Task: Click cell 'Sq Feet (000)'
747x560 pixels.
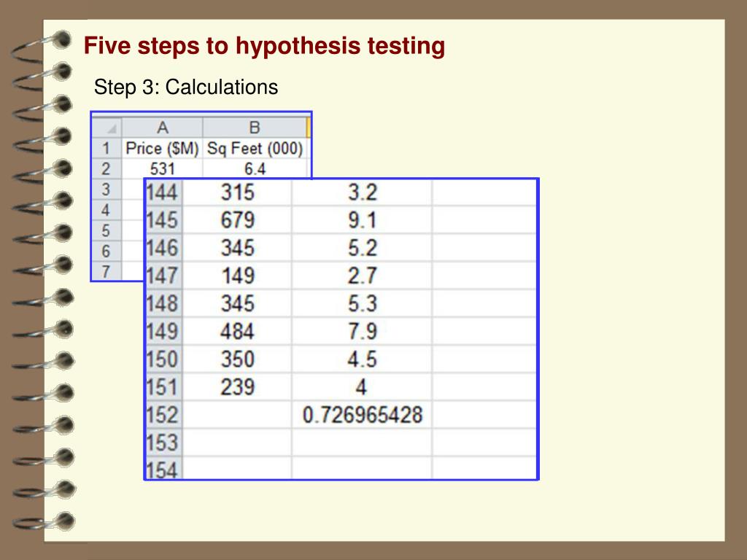Action: [255, 148]
